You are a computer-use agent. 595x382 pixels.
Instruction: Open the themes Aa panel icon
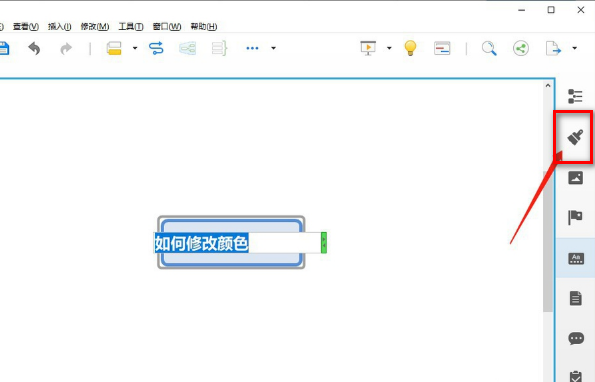[x=576, y=259]
